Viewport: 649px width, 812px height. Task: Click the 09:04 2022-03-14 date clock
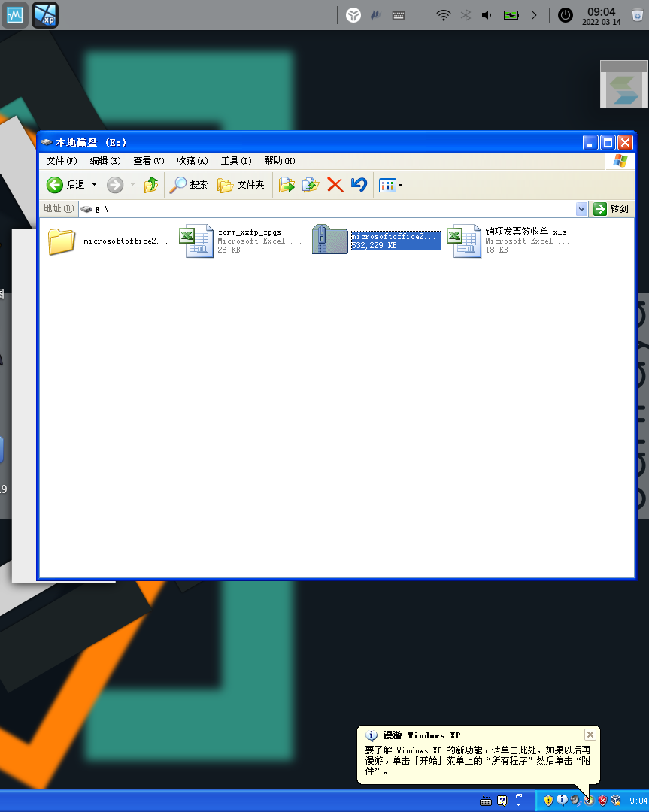point(602,16)
